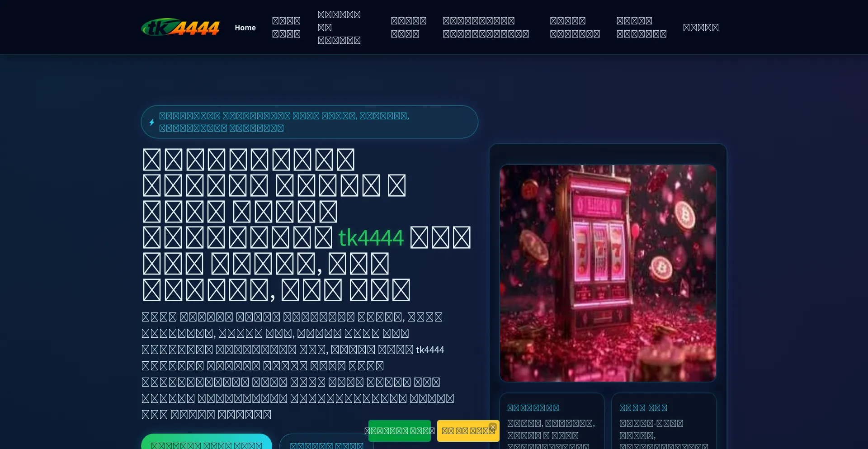Click the yellow floating button
This screenshot has width=868, height=449.
[468, 431]
